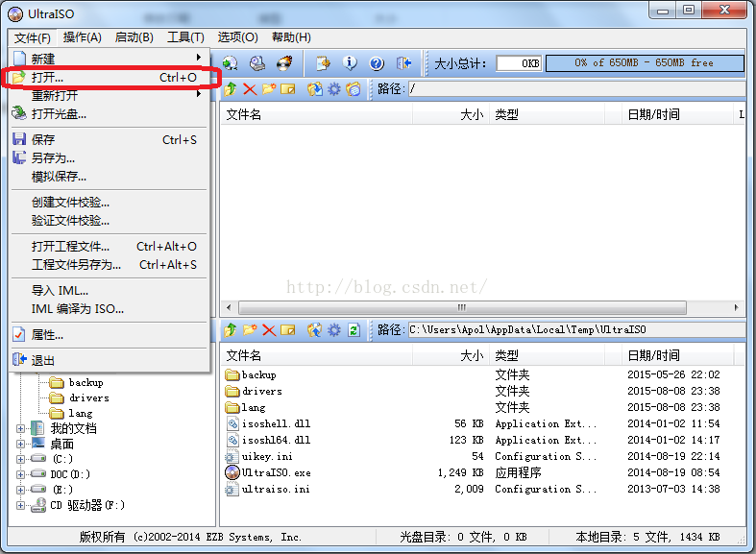This screenshot has height=554, width=756.
Task: Click the UltraISO disc icon in title bar
Action: [15, 14]
